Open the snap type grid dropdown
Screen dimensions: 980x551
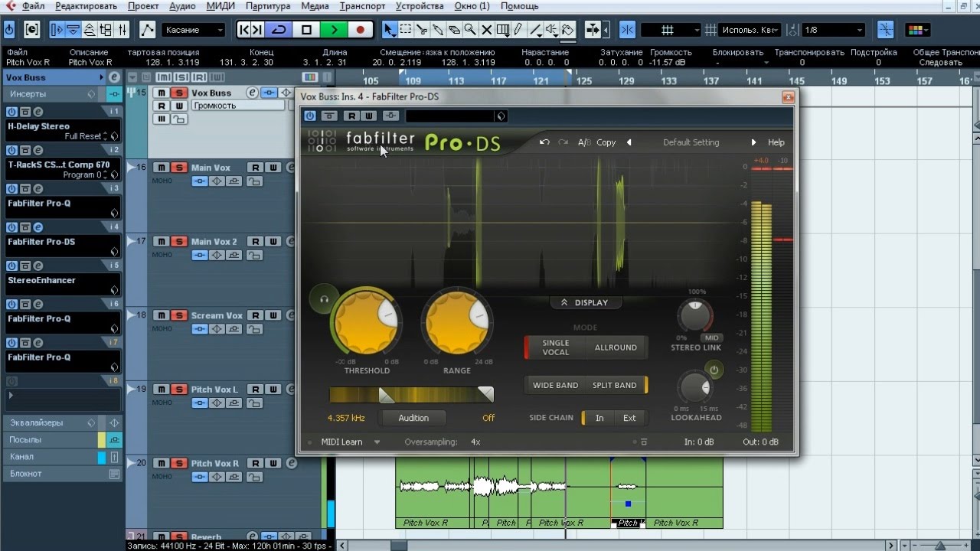(x=671, y=30)
